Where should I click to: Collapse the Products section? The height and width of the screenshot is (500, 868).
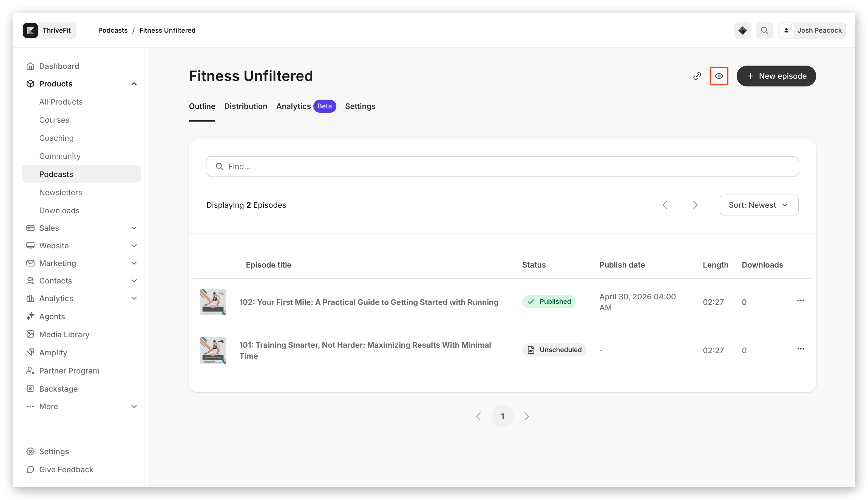tap(134, 84)
